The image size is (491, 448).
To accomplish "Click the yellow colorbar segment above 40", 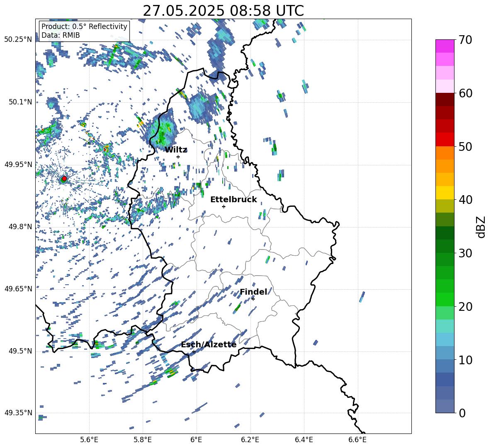I will (x=445, y=193).
